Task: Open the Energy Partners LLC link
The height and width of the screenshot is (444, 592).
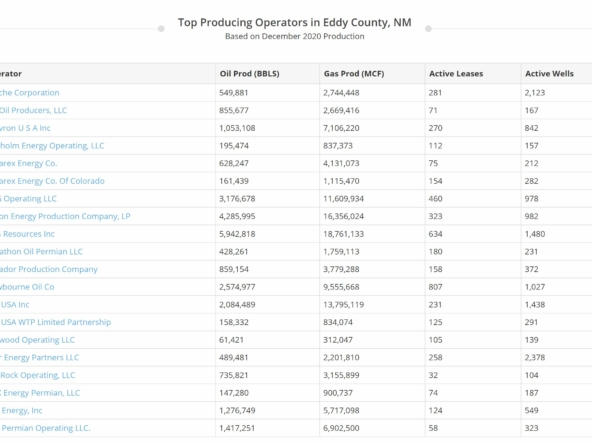Action: pyautogui.click(x=40, y=358)
